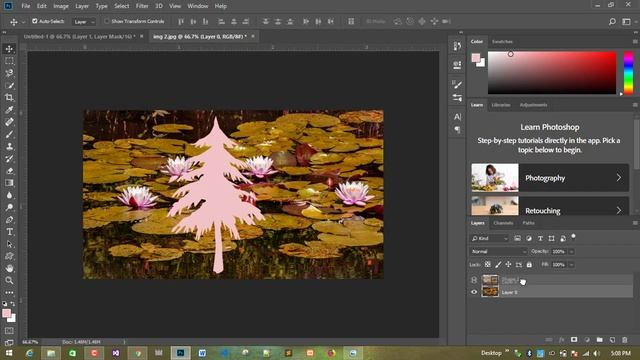Select the Quick Selection tool
640x360 pixels.
pos(9,85)
